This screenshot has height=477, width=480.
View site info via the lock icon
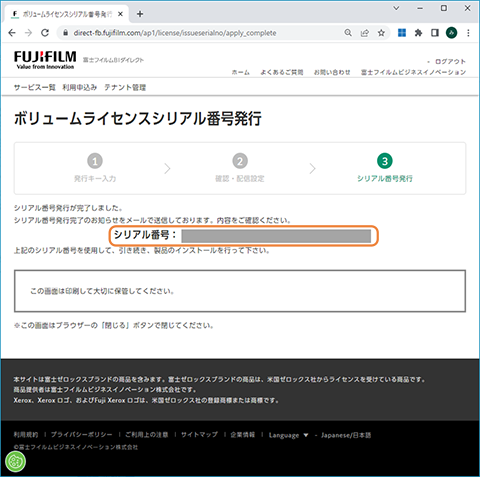[66, 33]
